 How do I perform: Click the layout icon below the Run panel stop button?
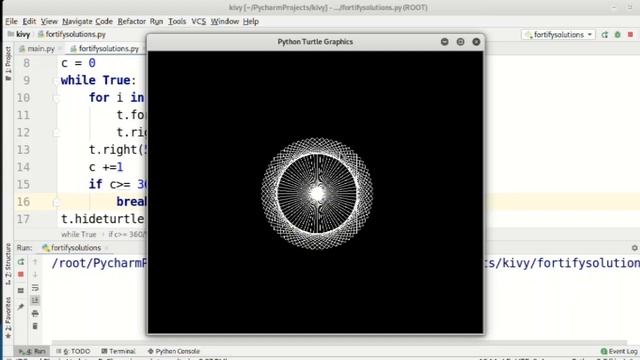21,291
